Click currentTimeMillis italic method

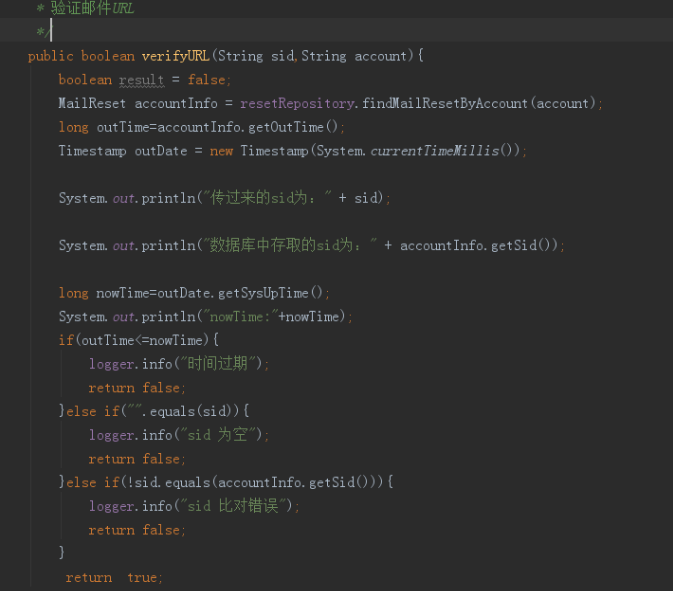[435, 151]
